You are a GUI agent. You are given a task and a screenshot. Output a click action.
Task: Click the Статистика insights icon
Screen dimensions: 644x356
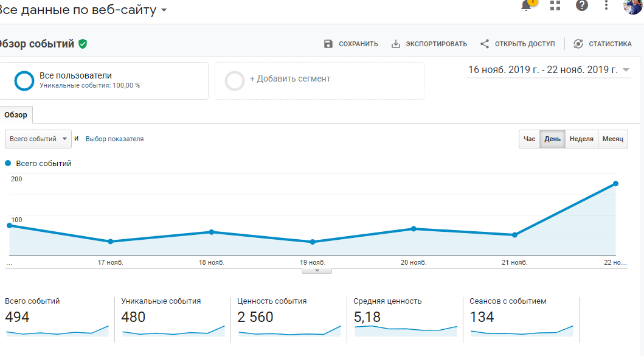point(578,44)
